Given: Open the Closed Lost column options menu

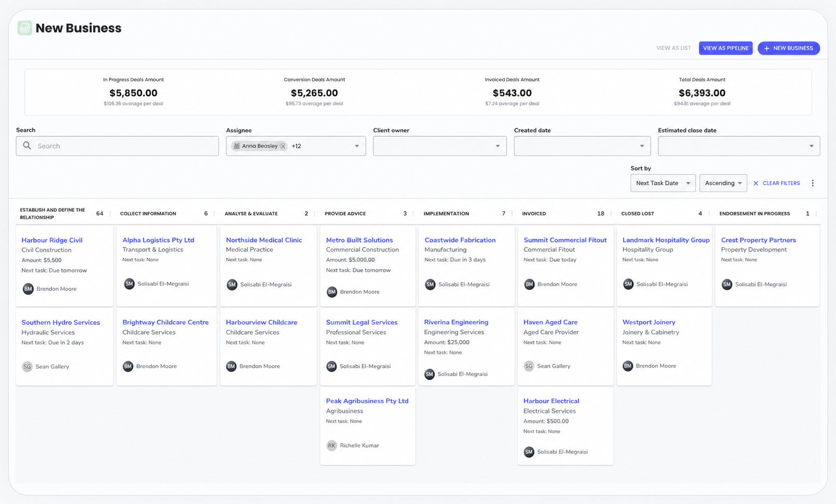Looking at the screenshot, I should pos(709,214).
